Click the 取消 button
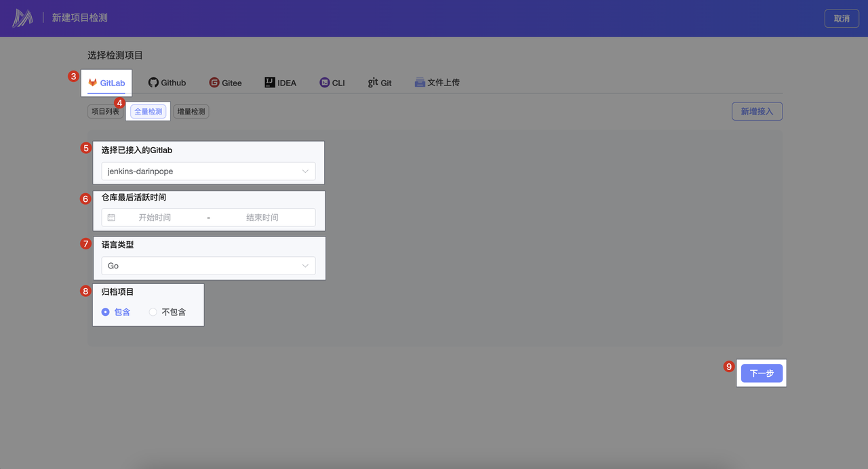This screenshot has width=868, height=469. click(842, 18)
